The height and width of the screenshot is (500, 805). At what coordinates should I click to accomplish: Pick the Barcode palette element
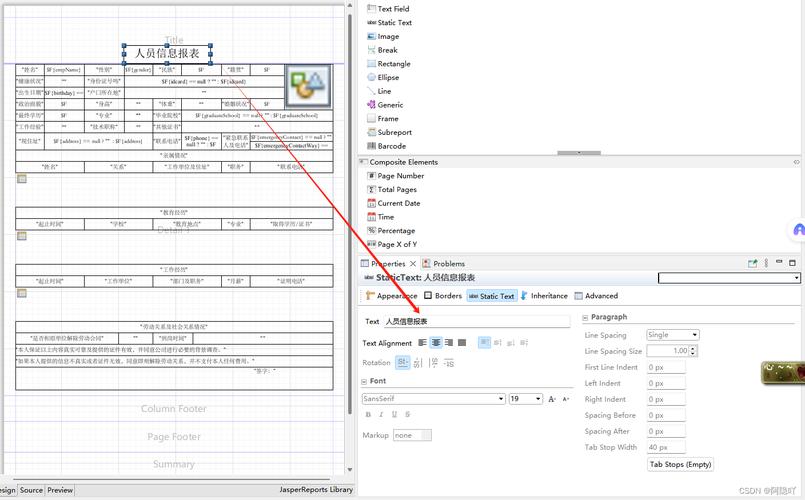point(386,146)
